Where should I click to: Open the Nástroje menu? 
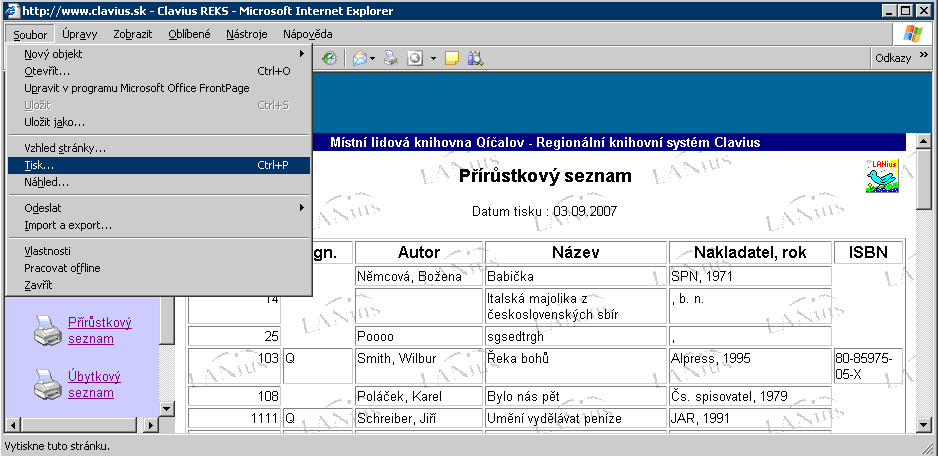(x=246, y=34)
